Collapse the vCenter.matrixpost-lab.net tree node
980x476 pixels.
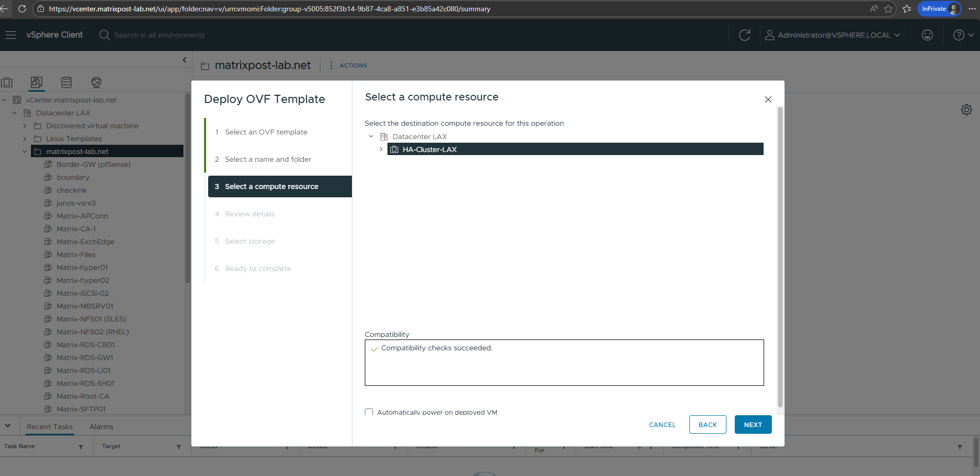[x=4, y=100]
